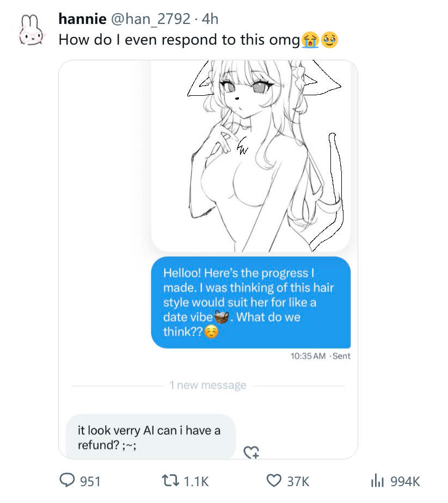This screenshot has height=503, width=448.
Task: Click the basket emoji in the blue message
Action: point(220,317)
